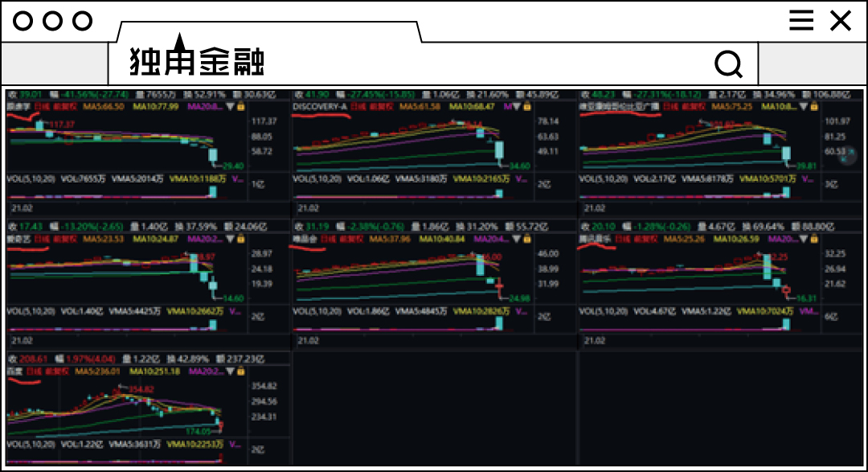
Task: Click 前复权 on the 17.43 chart
Action: [x=65, y=239]
